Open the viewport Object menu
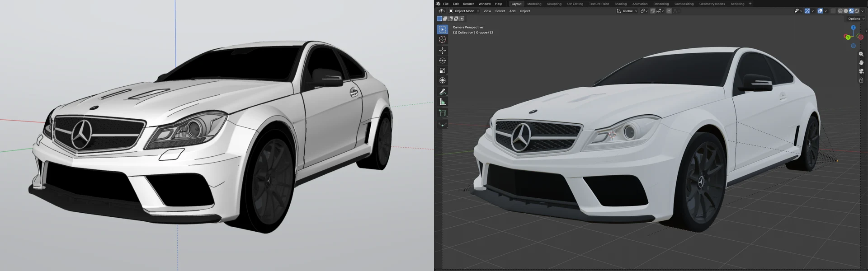Image resolution: width=868 pixels, height=271 pixels. (x=525, y=11)
